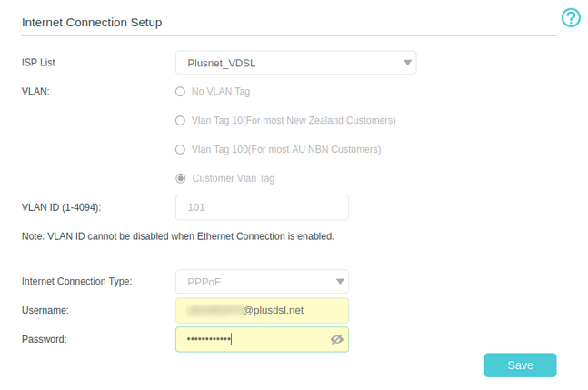Click the ISP List label
This screenshot has width=588, height=390.
[38, 63]
